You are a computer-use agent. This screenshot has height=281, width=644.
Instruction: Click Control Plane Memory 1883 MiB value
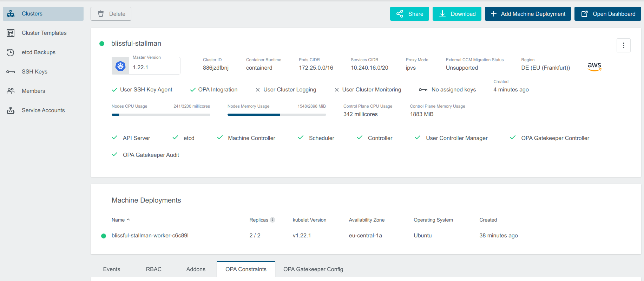[x=422, y=114]
